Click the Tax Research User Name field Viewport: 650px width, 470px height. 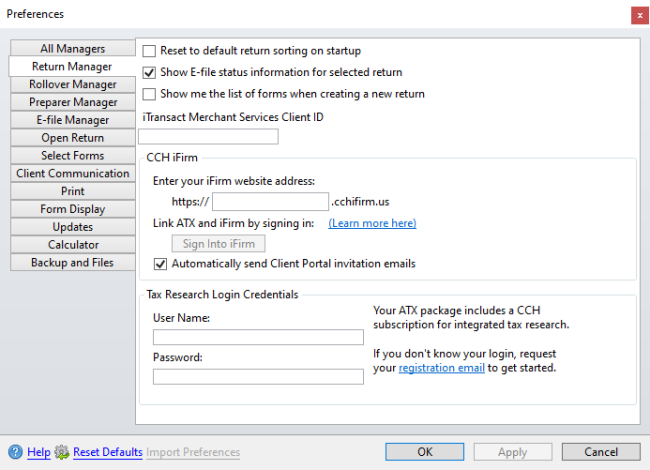[x=258, y=337]
